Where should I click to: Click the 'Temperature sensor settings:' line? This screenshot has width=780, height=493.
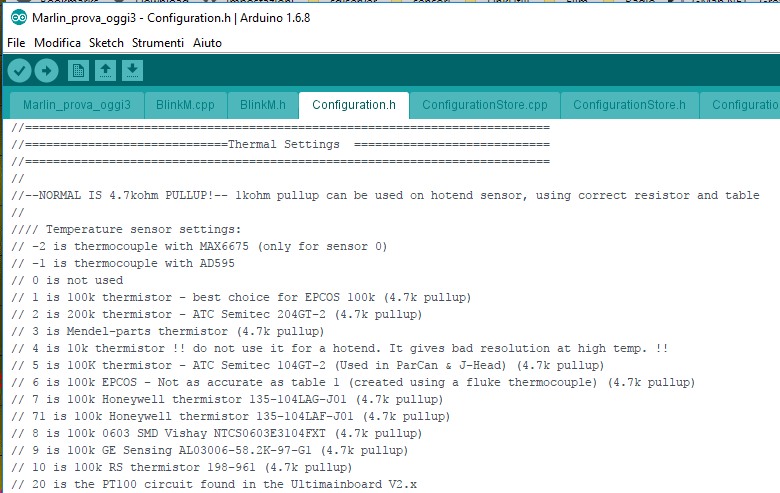point(126,229)
